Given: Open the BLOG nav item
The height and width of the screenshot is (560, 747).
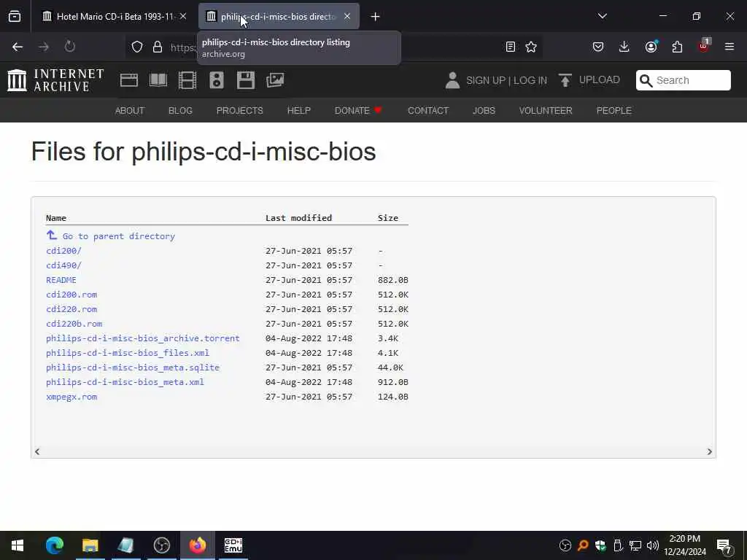Looking at the screenshot, I should point(180,111).
